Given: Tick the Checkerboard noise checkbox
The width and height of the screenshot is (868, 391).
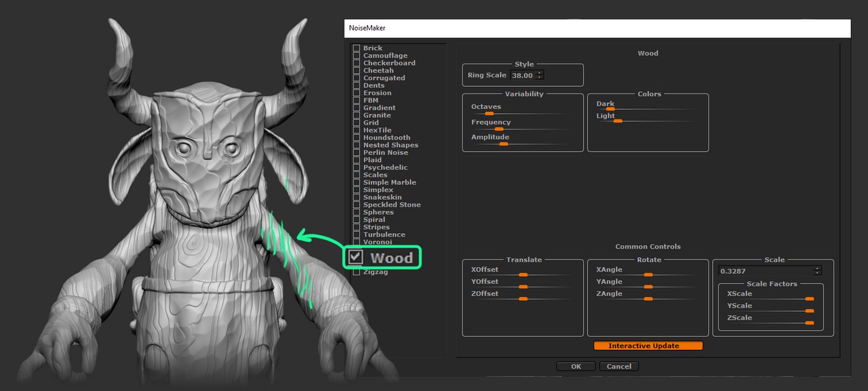Looking at the screenshot, I should tap(357, 63).
